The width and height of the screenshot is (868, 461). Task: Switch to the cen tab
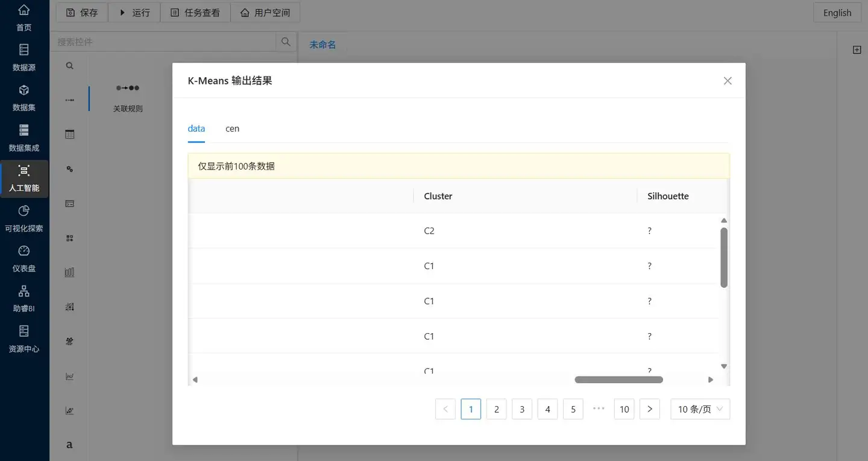pyautogui.click(x=232, y=129)
